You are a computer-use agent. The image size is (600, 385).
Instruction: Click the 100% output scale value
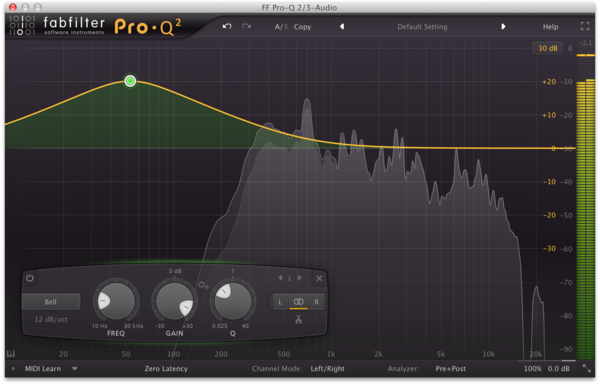[x=532, y=369]
